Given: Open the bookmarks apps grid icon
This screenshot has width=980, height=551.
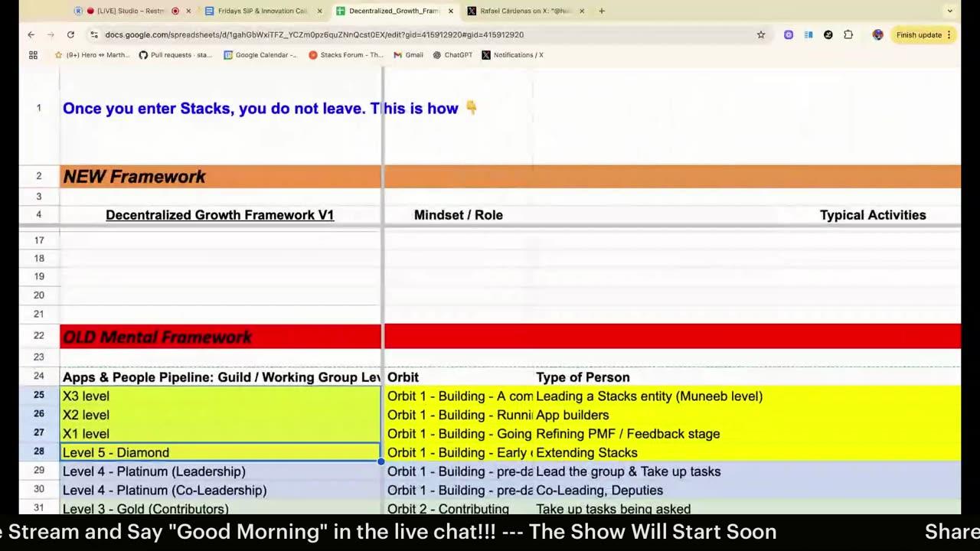Looking at the screenshot, I should pyautogui.click(x=33, y=55).
